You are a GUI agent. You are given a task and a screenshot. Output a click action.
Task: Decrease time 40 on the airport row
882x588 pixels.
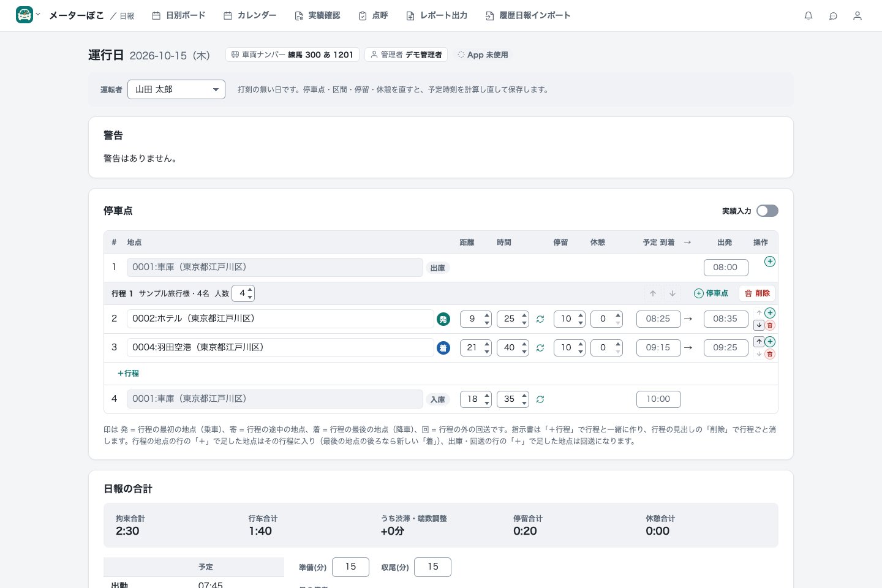coord(524,352)
